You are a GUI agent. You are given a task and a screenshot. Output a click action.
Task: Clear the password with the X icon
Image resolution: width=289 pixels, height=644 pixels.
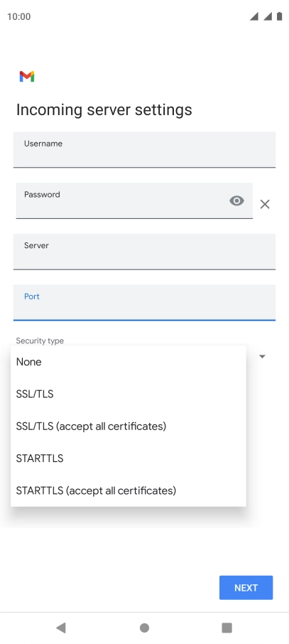tap(265, 204)
